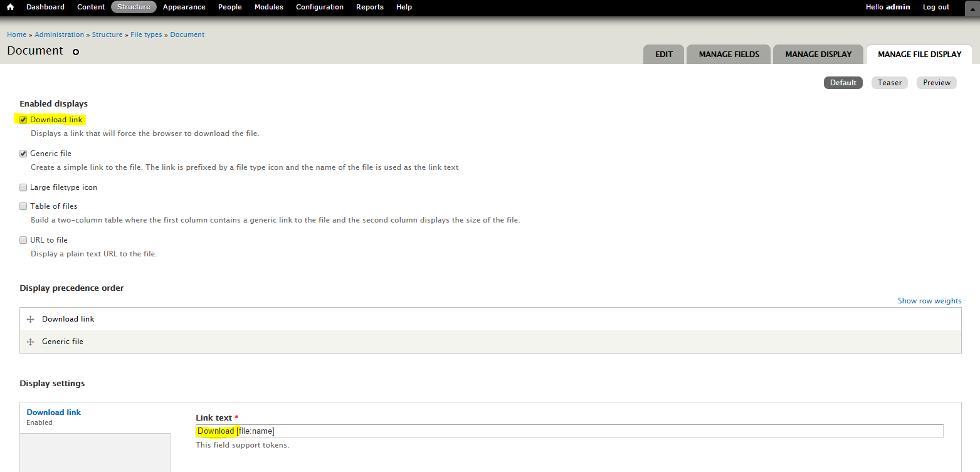
Task: Click the File types breadcrumb link
Action: click(146, 34)
